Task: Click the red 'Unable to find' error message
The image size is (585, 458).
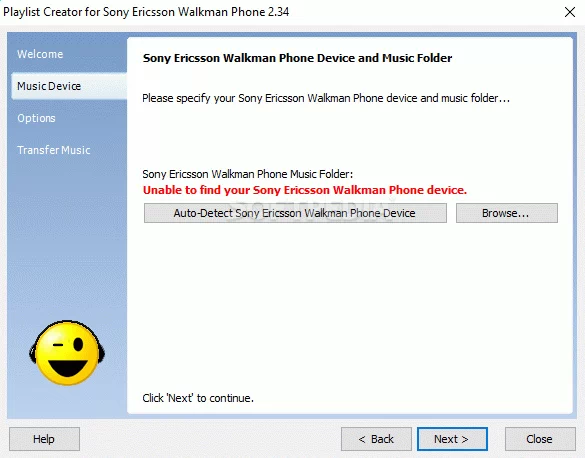Action: (x=304, y=190)
